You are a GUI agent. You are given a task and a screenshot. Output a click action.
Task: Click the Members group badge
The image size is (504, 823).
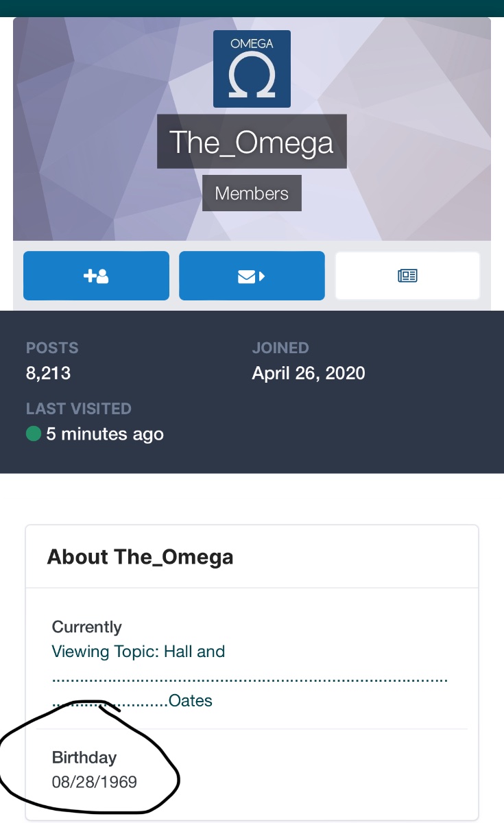coord(252,193)
